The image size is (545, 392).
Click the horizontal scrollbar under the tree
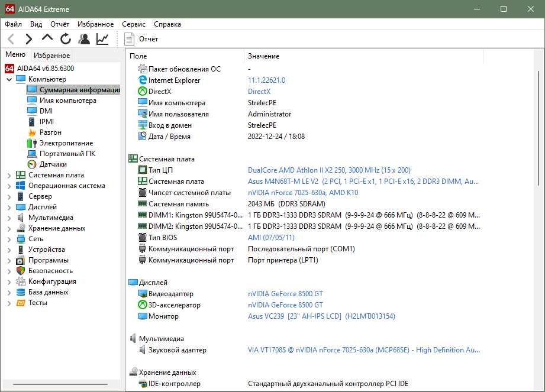pos(60,384)
